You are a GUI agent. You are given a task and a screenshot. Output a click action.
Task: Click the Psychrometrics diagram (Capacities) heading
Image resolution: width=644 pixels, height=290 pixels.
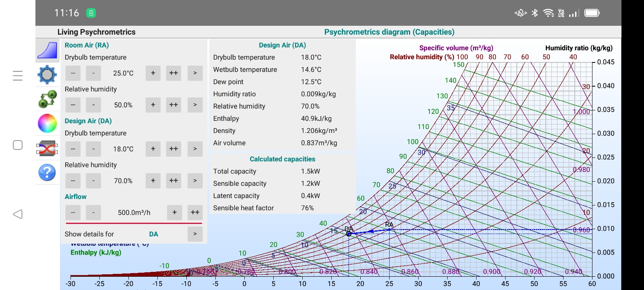point(389,32)
